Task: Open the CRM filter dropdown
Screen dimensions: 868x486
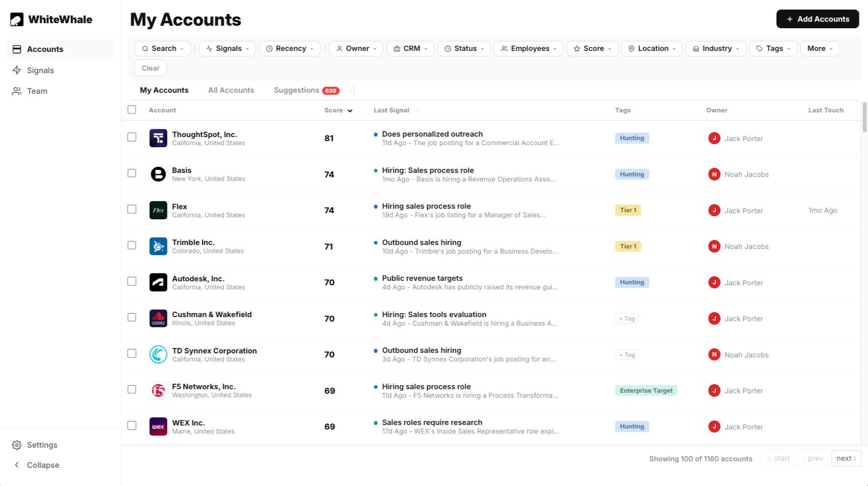Action: (x=411, y=48)
